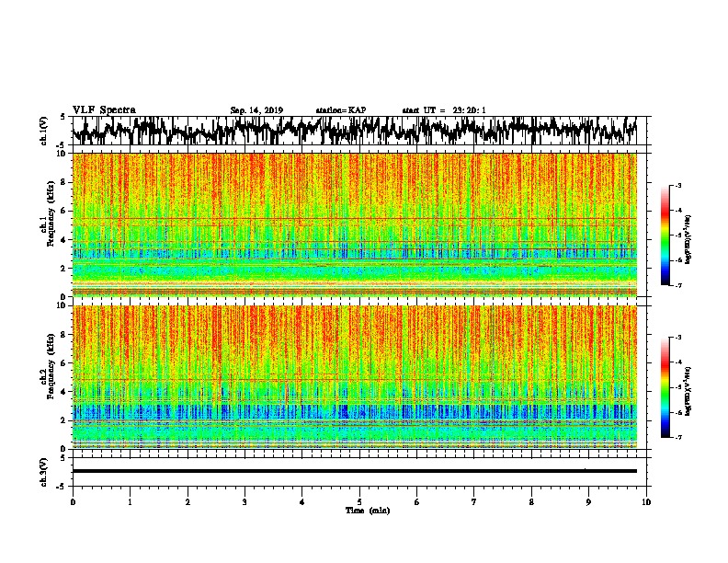Click the ch.3 flat signal trace

[x=354, y=471]
